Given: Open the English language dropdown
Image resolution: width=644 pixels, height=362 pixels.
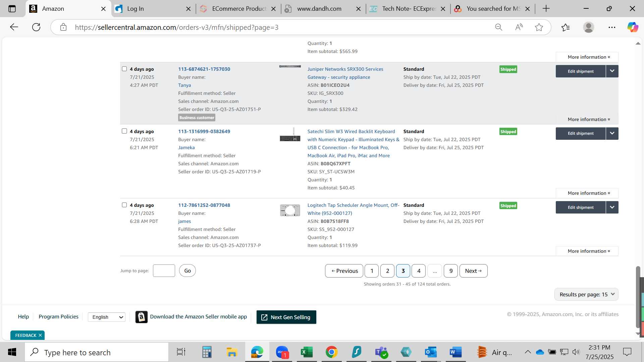Looking at the screenshot, I should (107, 317).
